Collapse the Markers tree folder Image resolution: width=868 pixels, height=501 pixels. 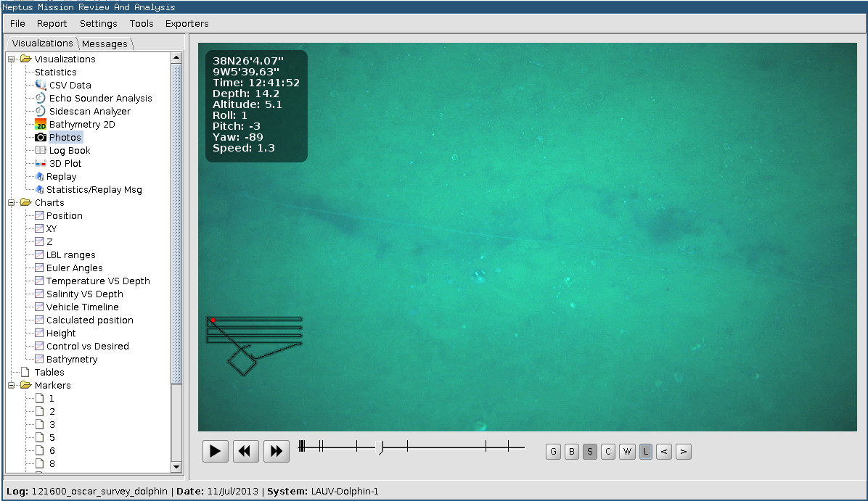(11, 386)
